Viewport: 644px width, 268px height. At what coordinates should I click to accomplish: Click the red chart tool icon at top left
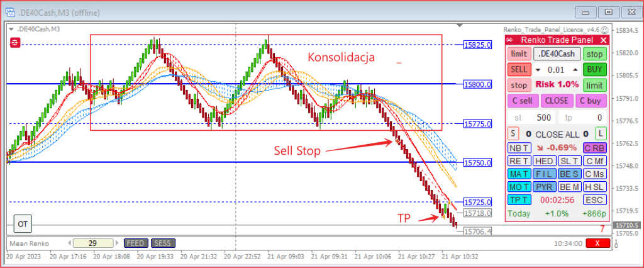point(14,42)
